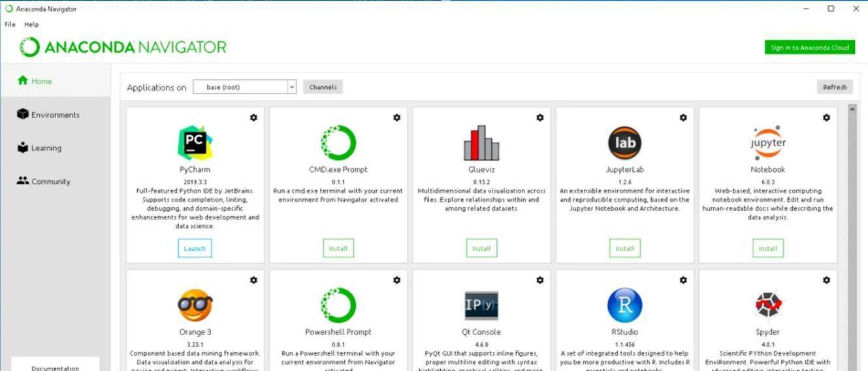868x371 pixels.
Task: Open the RStudio gear options
Action: (683, 280)
